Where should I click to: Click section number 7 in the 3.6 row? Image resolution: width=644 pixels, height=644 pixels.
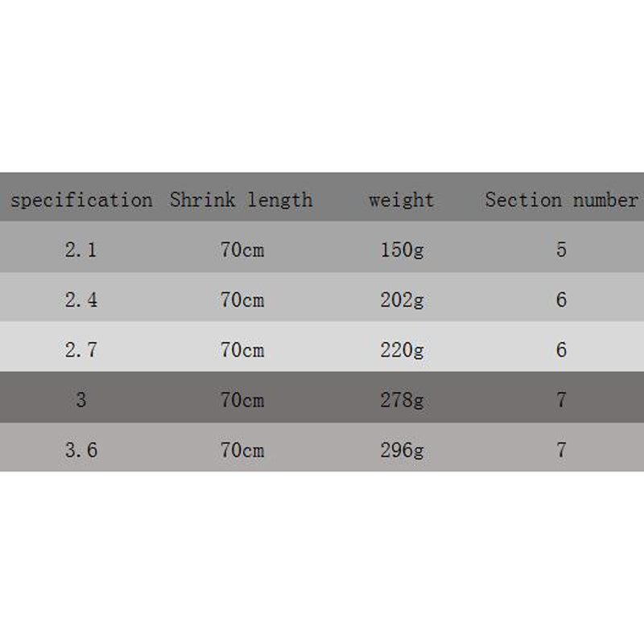pyautogui.click(x=561, y=449)
